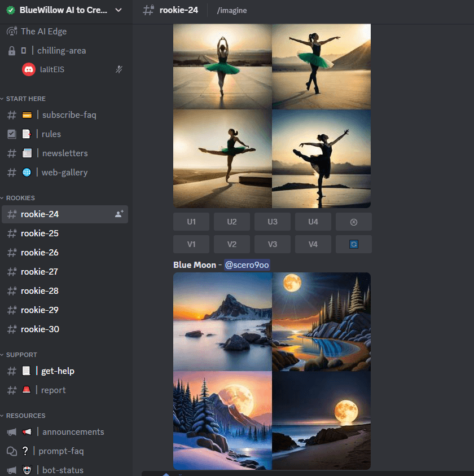Viewport: 474px width, 476px height.
Task: Click the @scero9oo user mention
Action: coord(247,265)
